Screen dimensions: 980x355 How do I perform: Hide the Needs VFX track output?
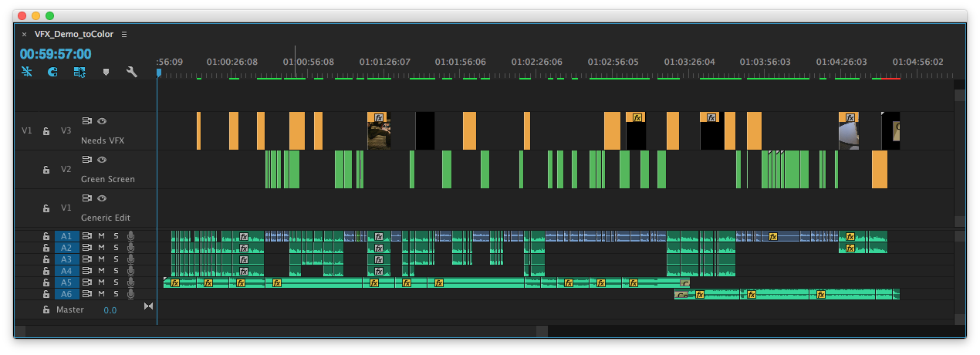tap(102, 121)
